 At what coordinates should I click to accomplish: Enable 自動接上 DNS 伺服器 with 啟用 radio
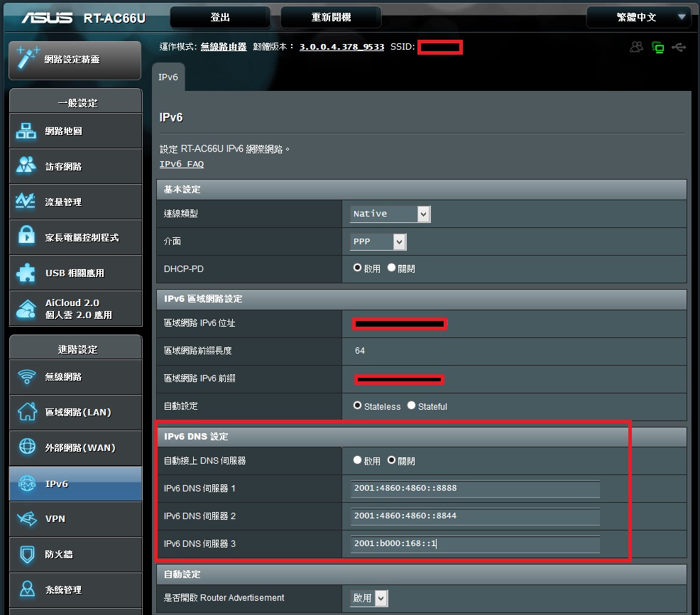click(x=357, y=460)
